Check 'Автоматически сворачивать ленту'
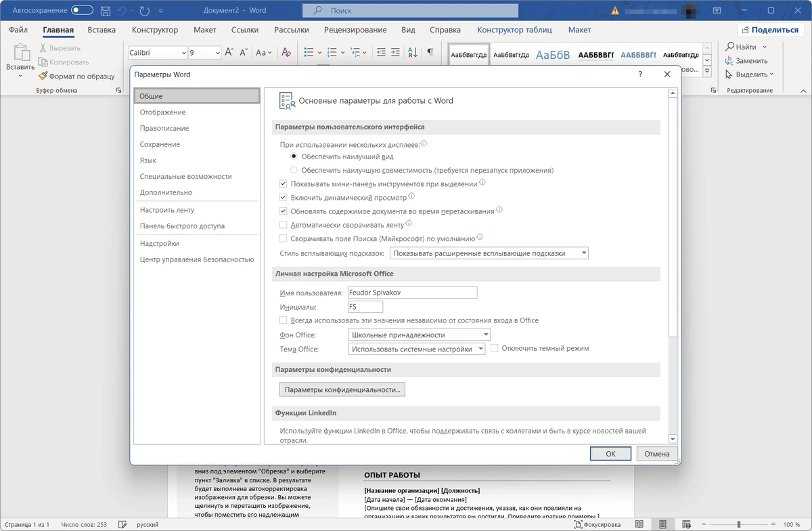 click(x=284, y=225)
